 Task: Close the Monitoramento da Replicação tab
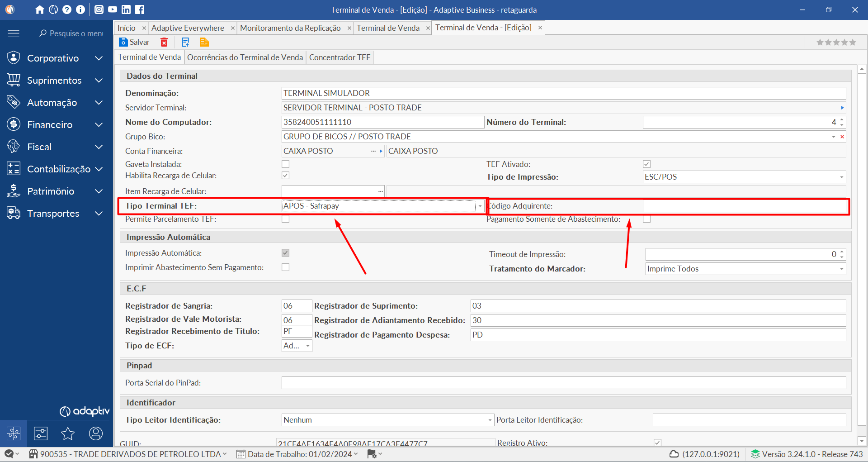[349, 28]
